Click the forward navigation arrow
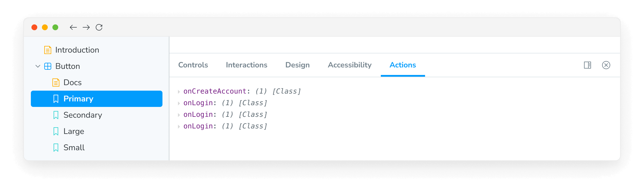The width and height of the screenshot is (644, 190). tap(86, 27)
